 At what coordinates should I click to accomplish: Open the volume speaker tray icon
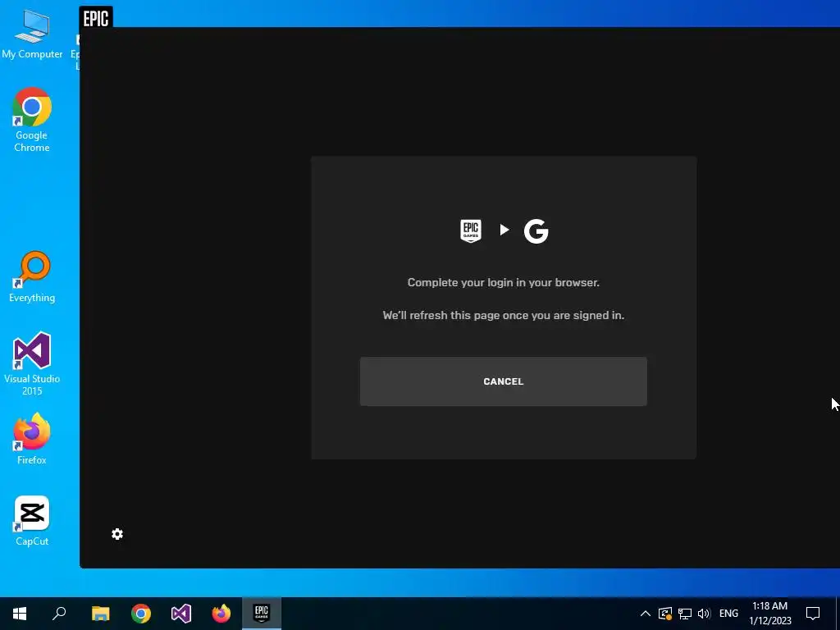pos(704,614)
